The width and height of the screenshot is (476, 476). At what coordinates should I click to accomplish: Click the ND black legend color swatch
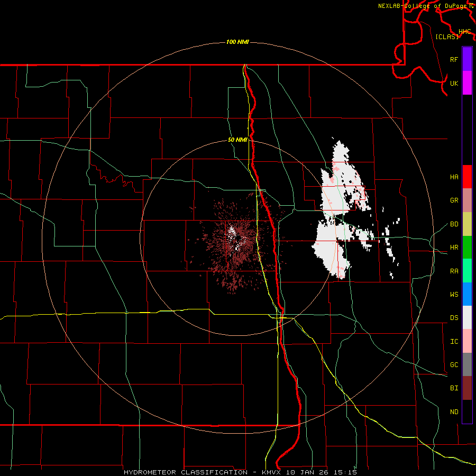click(467, 411)
